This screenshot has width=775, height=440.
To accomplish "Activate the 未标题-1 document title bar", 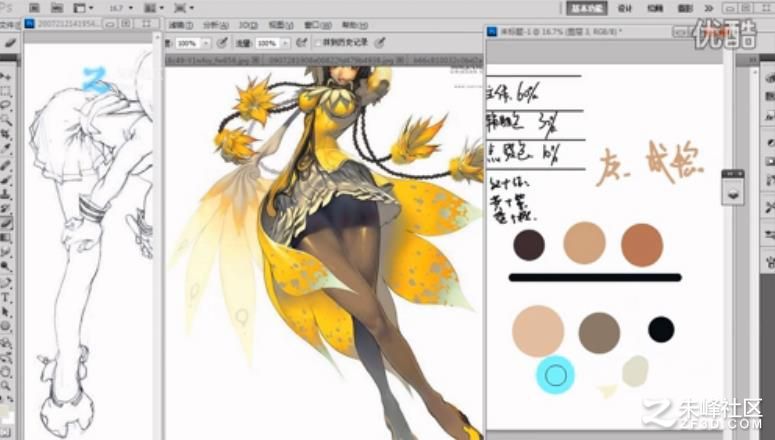I will (x=581, y=32).
